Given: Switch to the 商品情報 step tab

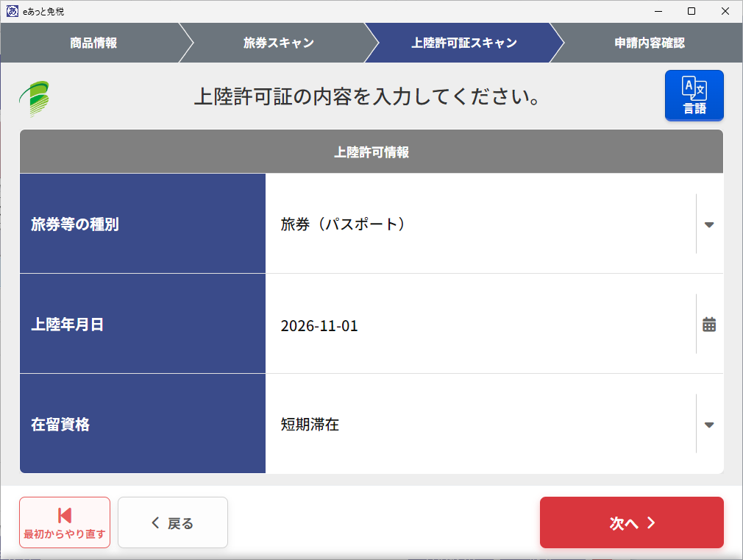Looking at the screenshot, I should click(x=93, y=43).
